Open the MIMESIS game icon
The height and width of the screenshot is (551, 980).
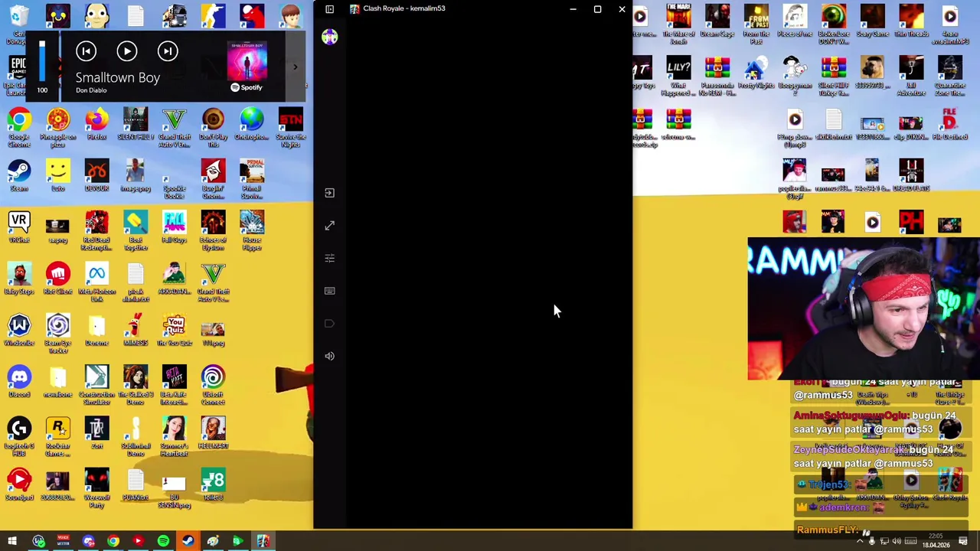coord(136,330)
